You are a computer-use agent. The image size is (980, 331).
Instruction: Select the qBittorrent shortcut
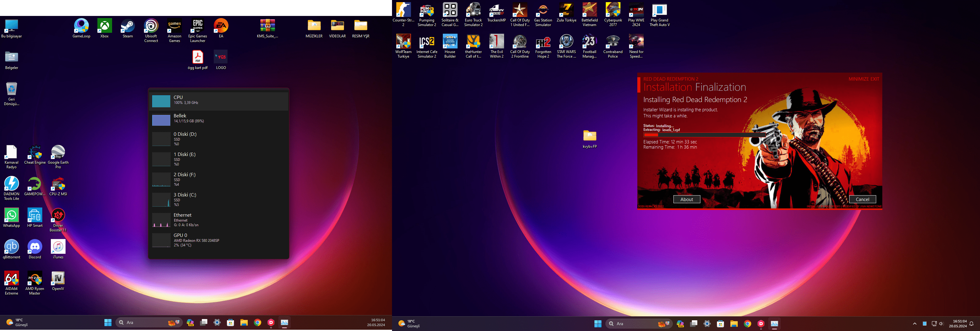(x=11, y=250)
